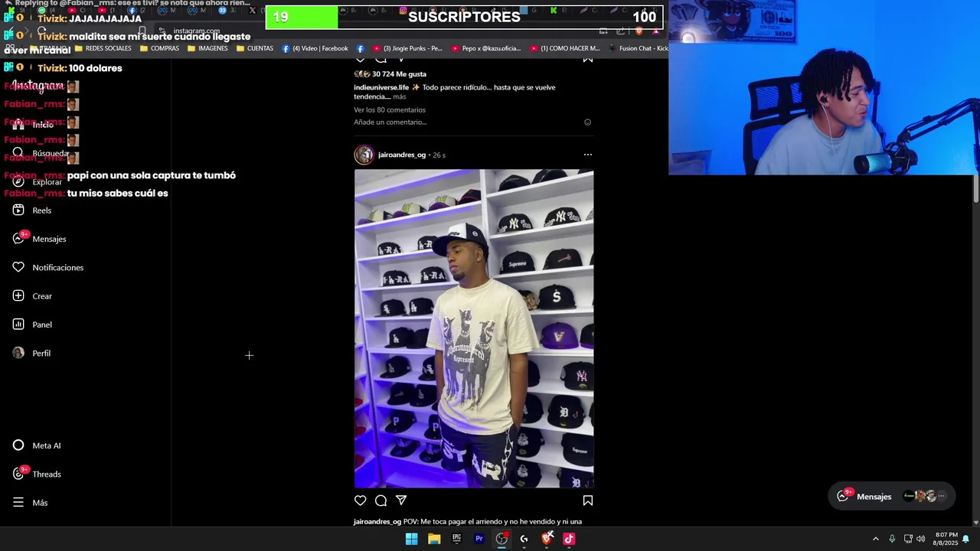Open the 8:07 PM clock and calendar
The height and width of the screenshot is (551, 980).
click(946, 539)
